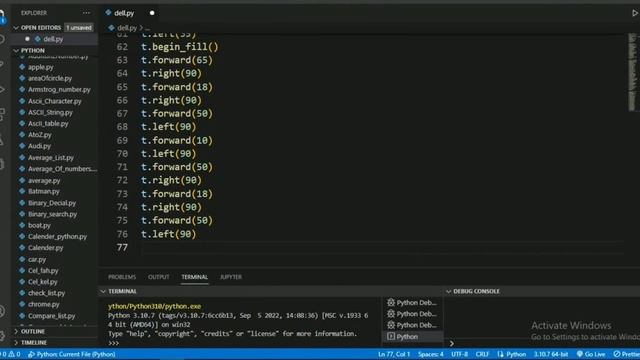Close the unsaved dell.py tab dot

152,13
